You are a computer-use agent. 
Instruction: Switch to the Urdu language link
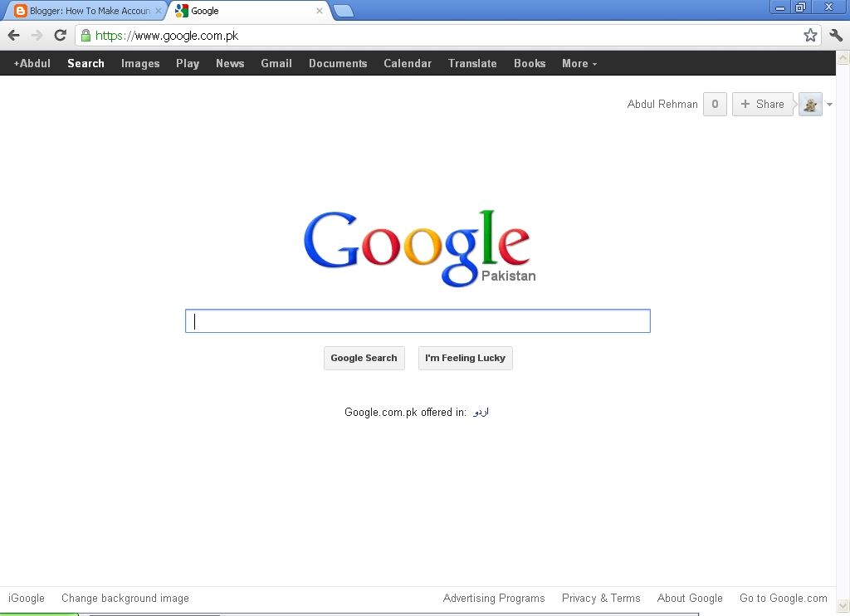(x=481, y=412)
